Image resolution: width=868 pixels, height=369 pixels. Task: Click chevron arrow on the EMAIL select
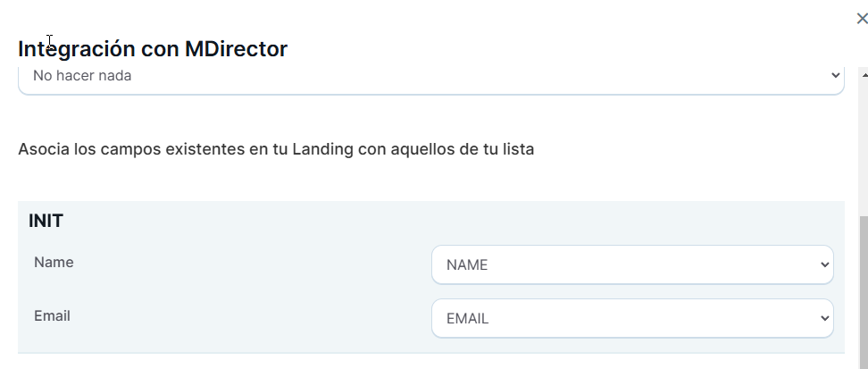tap(823, 318)
